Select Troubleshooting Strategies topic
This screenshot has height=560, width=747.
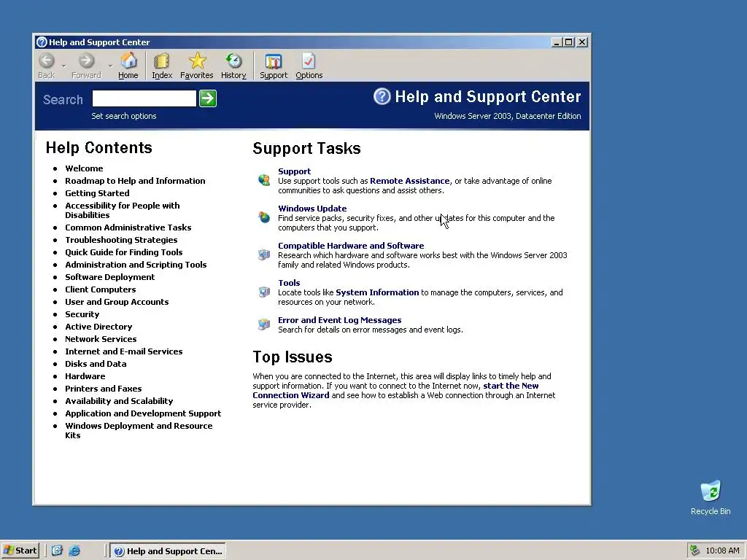(x=122, y=239)
